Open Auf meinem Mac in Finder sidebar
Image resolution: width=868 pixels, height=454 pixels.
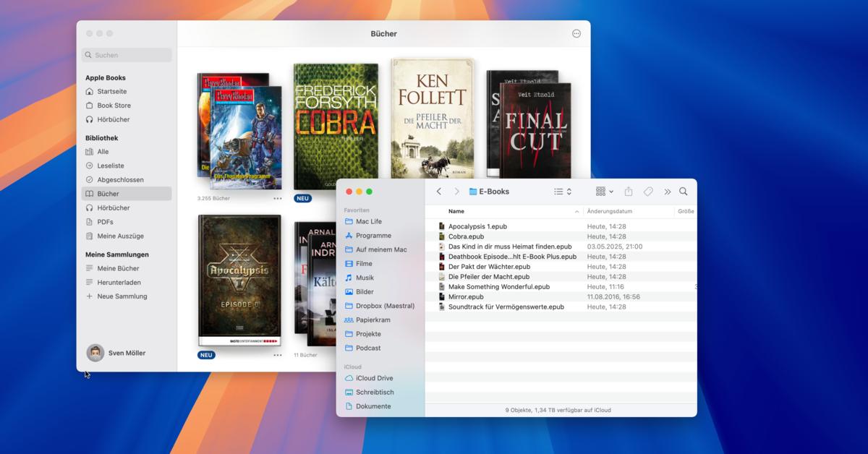click(x=381, y=249)
